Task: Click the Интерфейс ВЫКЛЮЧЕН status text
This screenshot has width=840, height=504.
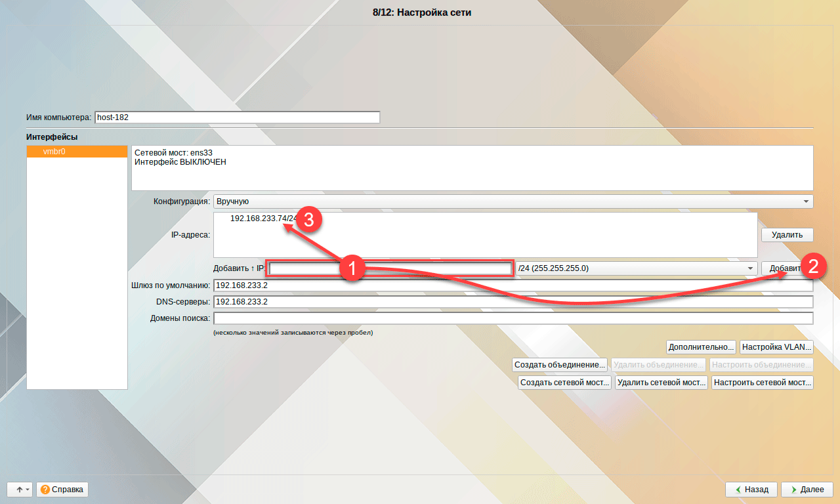Action: 180,162
